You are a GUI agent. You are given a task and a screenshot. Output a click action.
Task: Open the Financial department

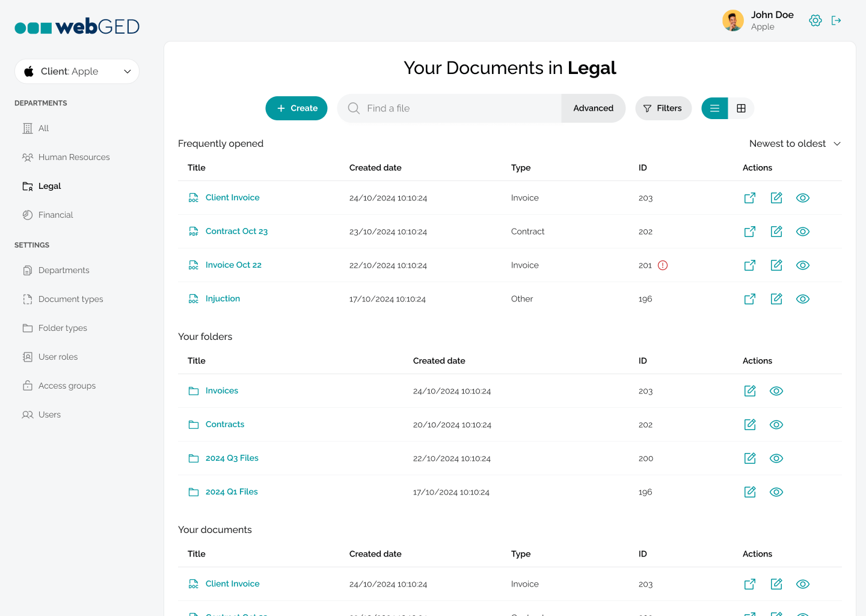point(48,215)
